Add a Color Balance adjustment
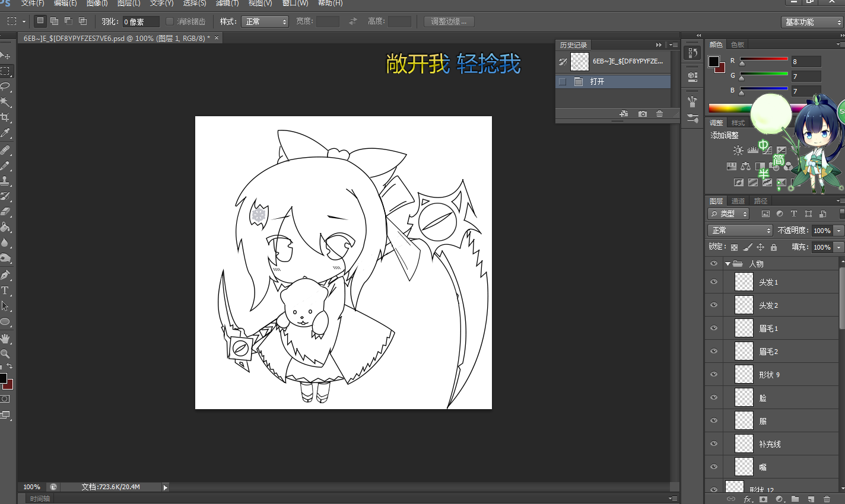Image resolution: width=845 pixels, height=504 pixels. coord(745,167)
